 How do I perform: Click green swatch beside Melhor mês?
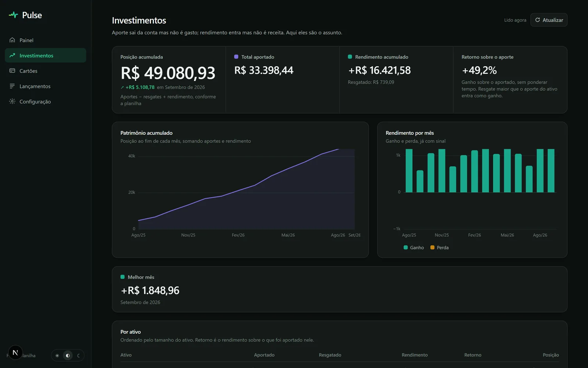(x=123, y=277)
